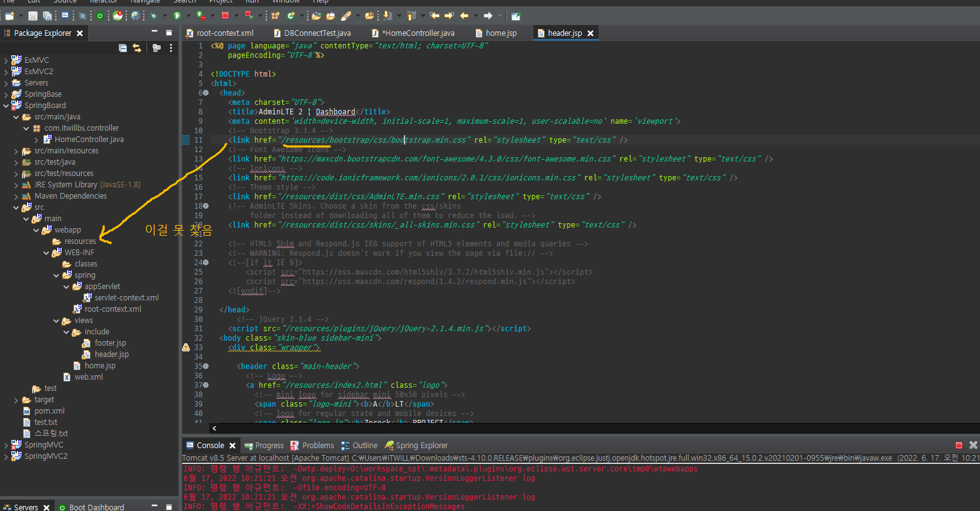The width and height of the screenshot is (980, 511).
Task: Expand the ExMVC project node
Action: click(x=6, y=60)
